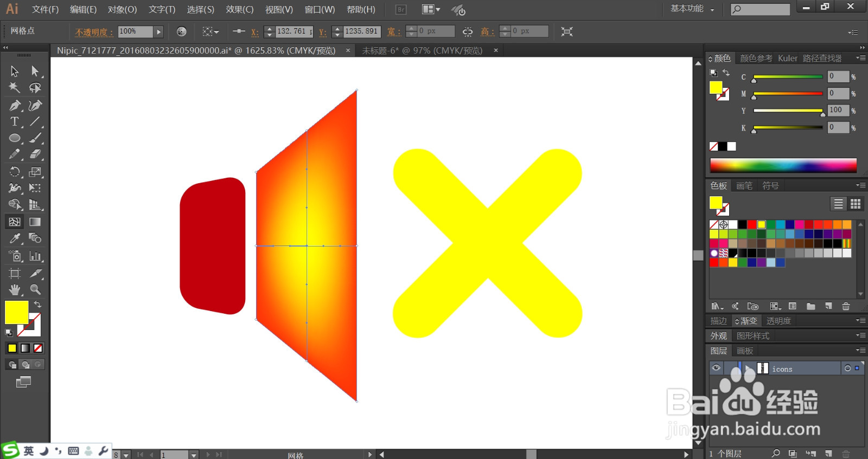Image resolution: width=868 pixels, height=459 pixels.
Task: Select the Shape Builder tool
Action: [15, 205]
